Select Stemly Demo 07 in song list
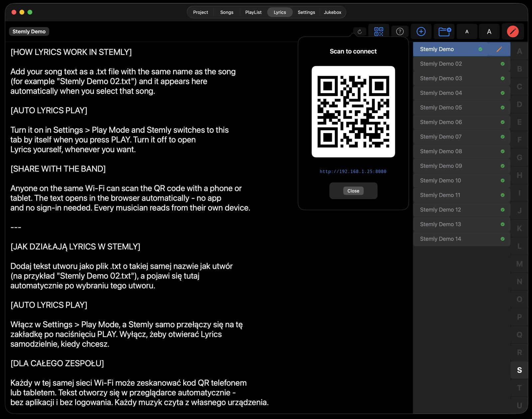 click(462, 137)
